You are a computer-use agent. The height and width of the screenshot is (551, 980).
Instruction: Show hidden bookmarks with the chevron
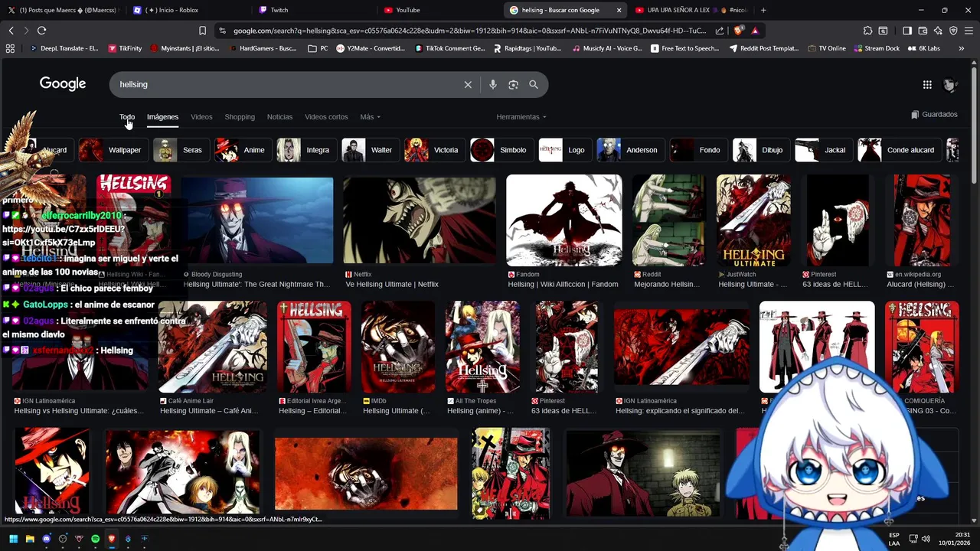[962, 48]
